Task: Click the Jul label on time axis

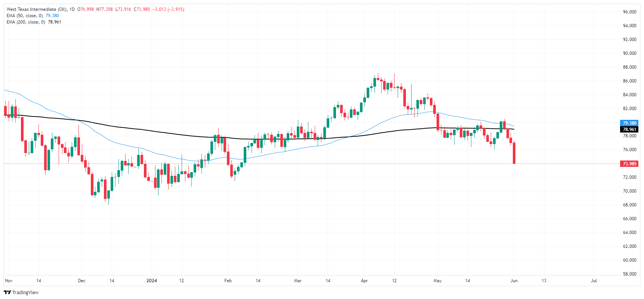Action: (x=594, y=281)
